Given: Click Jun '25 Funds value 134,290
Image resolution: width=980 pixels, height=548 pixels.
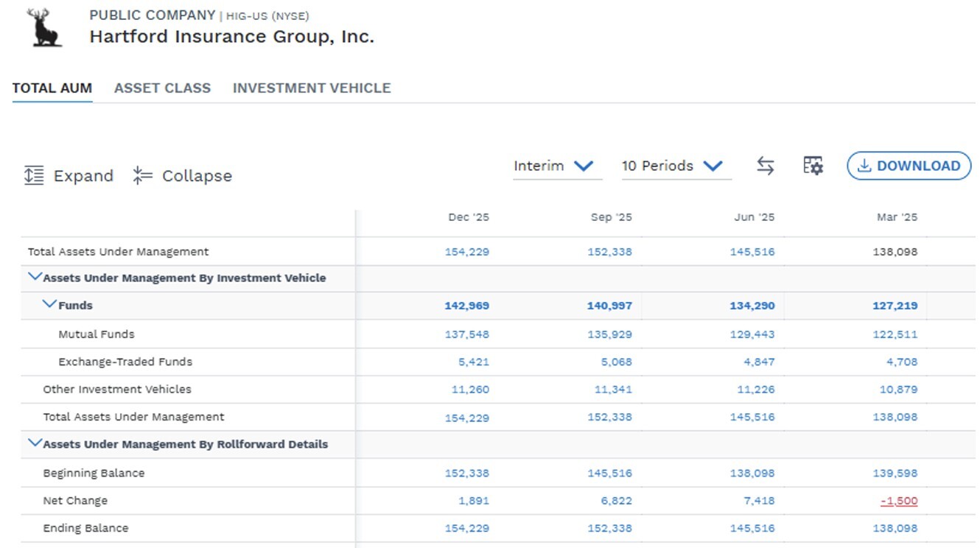Looking at the screenshot, I should (752, 306).
